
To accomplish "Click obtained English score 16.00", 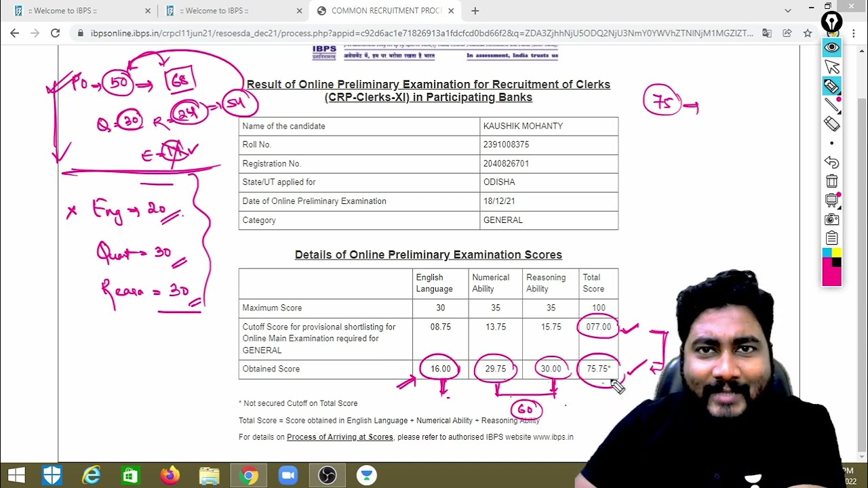I will coord(441,369).
